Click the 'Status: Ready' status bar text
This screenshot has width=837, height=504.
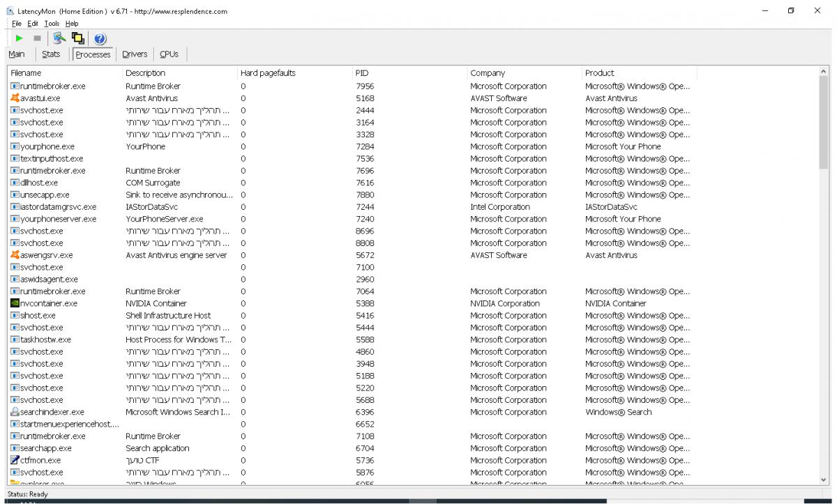[29, 494]
